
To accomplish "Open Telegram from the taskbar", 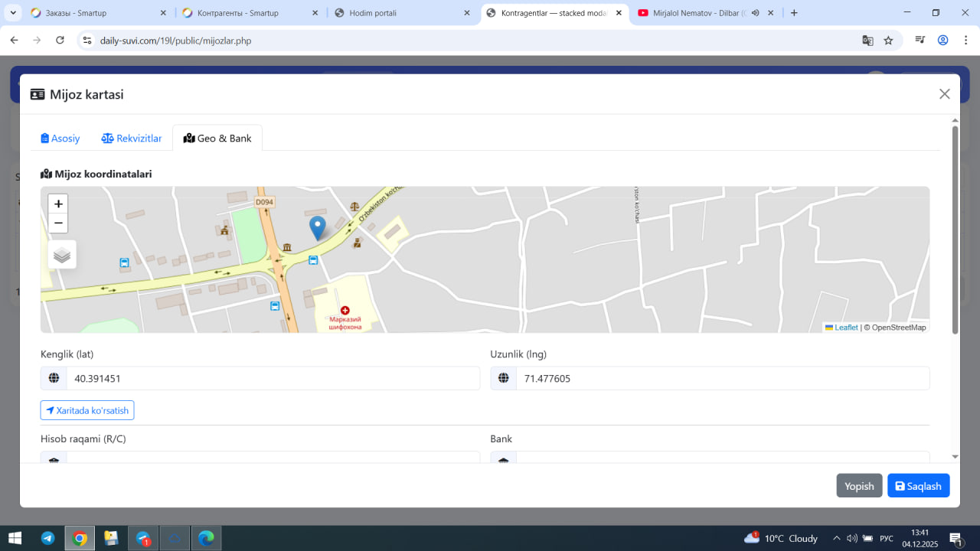I will click(x=47, y=538).
